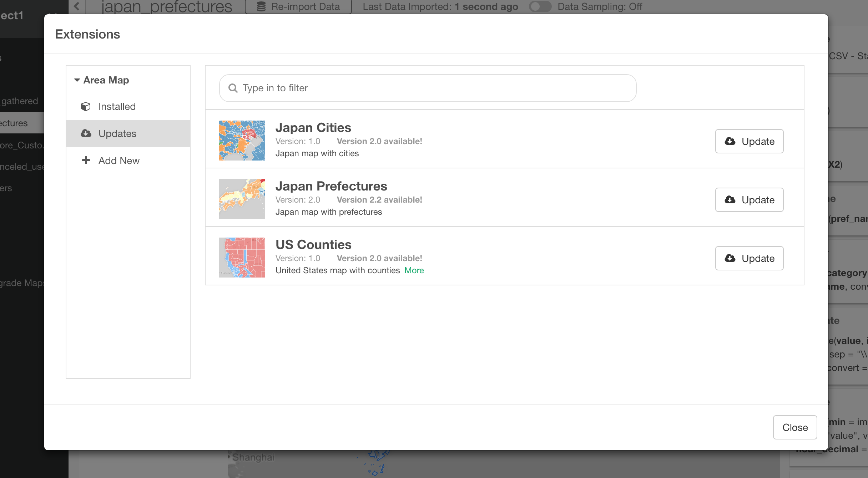This screenshot has height=478, width=868.
Task: Open the Add New section
Action: pos(128,161)
